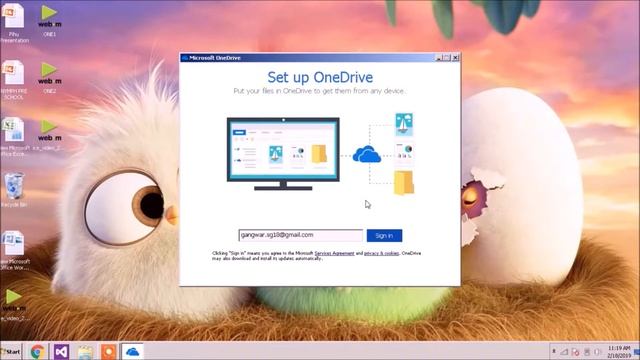Open Visual Studio from the taskbar

pyautogui.click(x=61, y=351)
